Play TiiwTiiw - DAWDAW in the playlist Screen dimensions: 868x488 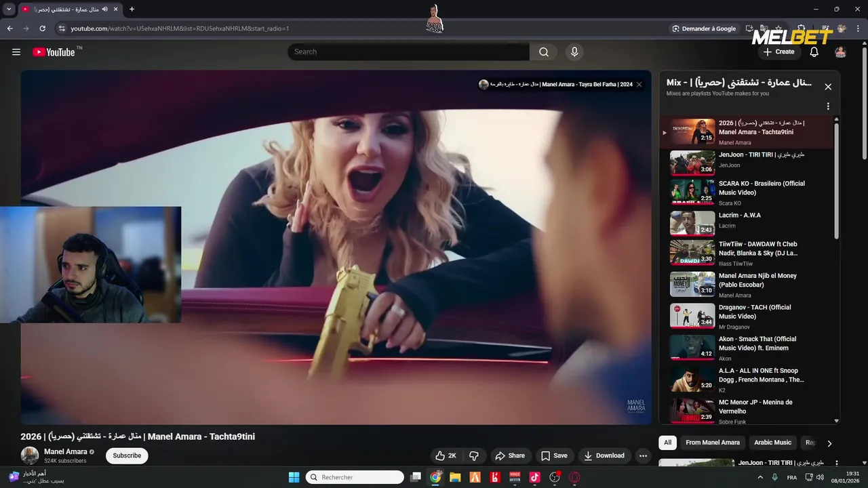coord(746,253)
